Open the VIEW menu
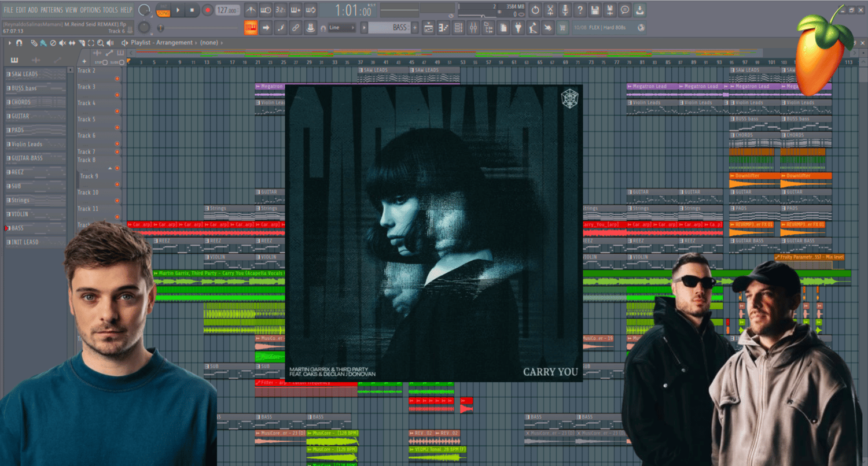The image size is (868, 466). click(71, 10)
